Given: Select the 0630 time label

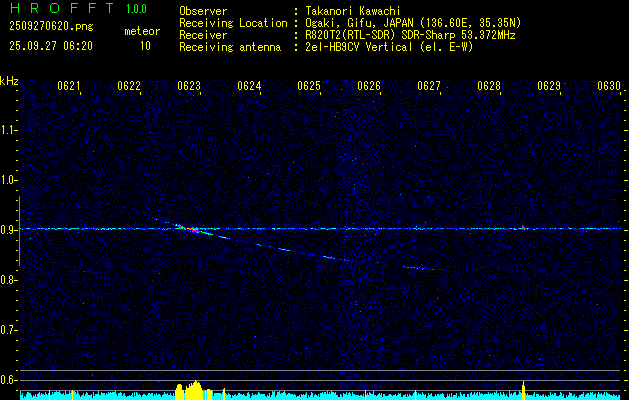Looking at the screenshot, I should [x=609, y=87].
